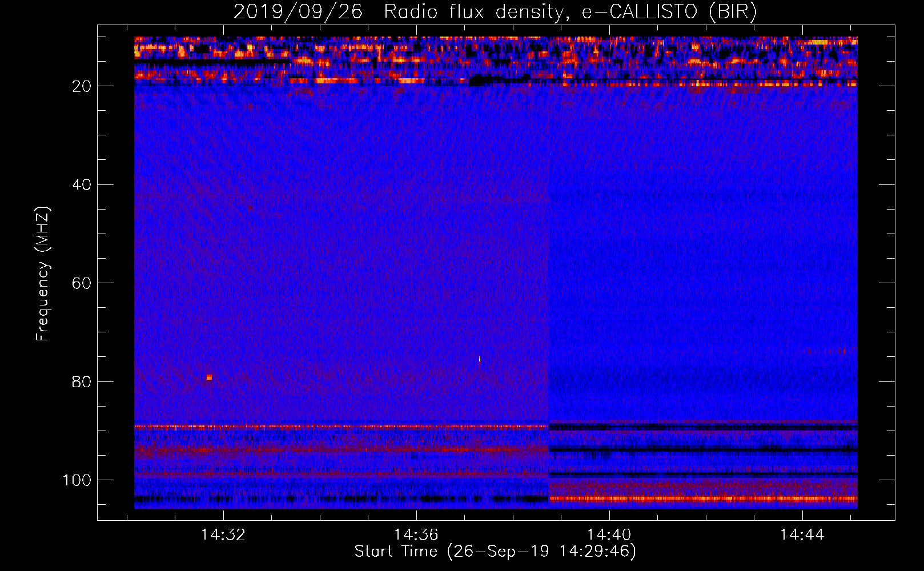The height and width of the screenshot is (571, 924).
Task: Click the 20 MHz frequency tick label
Action: [x=82, y=86]
